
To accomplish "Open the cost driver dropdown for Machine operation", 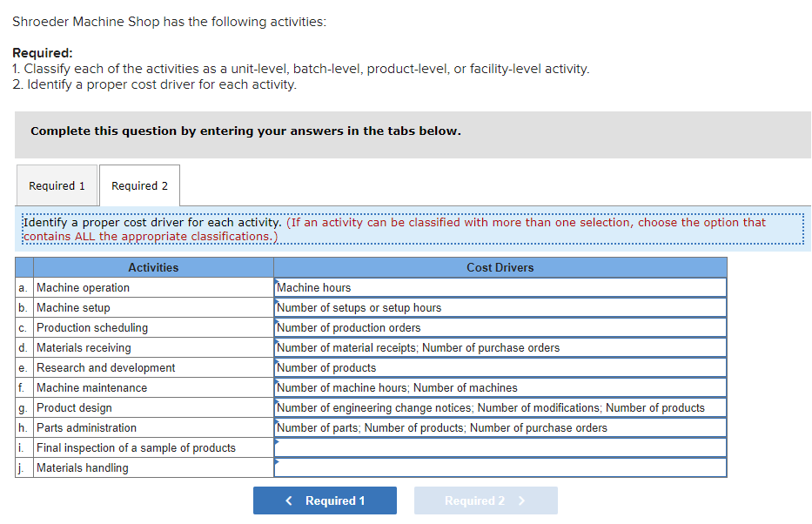I will pos(500,286).
